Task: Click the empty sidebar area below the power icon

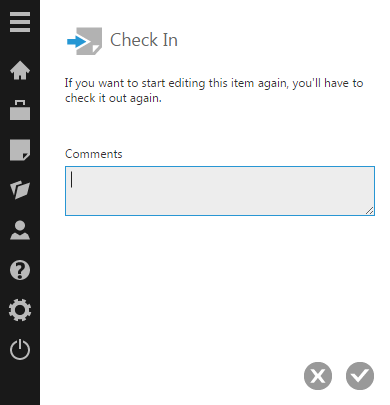Action: [20, 383]
